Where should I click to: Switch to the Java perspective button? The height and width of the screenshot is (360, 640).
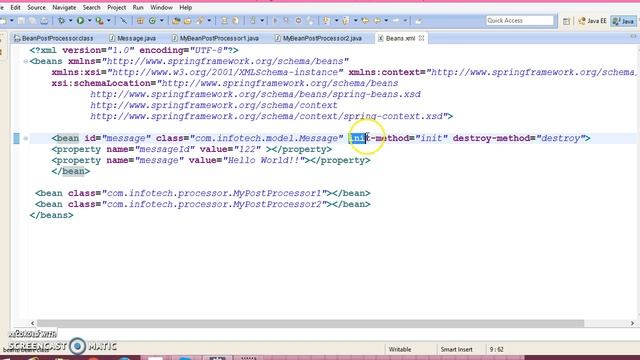[623, 21]
